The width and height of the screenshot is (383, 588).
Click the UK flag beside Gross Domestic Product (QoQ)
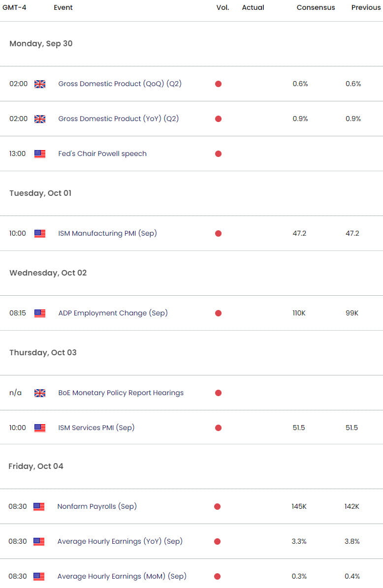pos(40,84)
